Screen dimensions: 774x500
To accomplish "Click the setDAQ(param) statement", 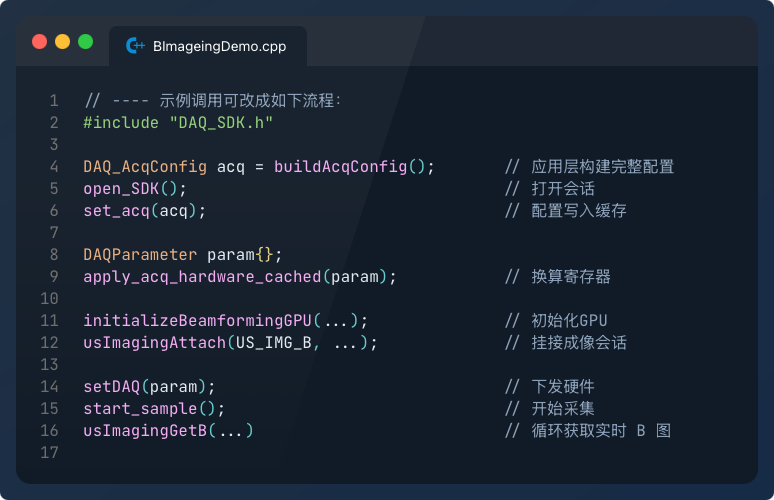I will click(149, 386).
